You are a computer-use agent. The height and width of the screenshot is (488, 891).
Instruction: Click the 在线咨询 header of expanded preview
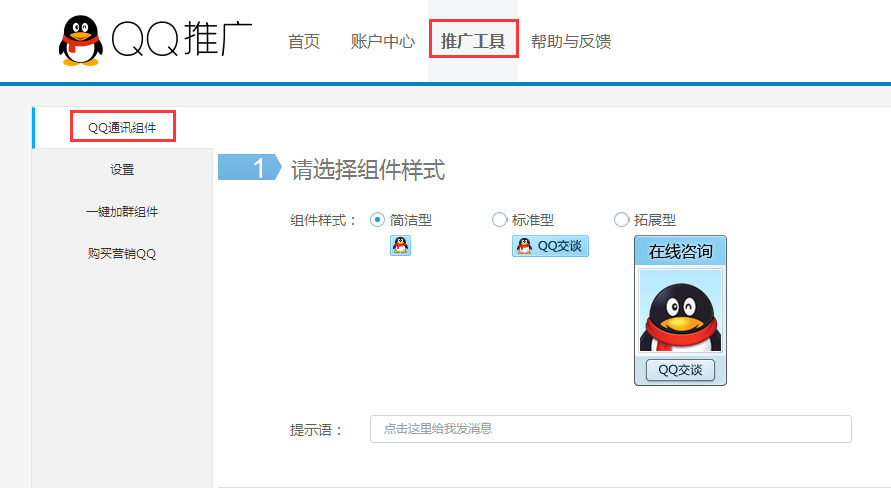coord(680,251)
